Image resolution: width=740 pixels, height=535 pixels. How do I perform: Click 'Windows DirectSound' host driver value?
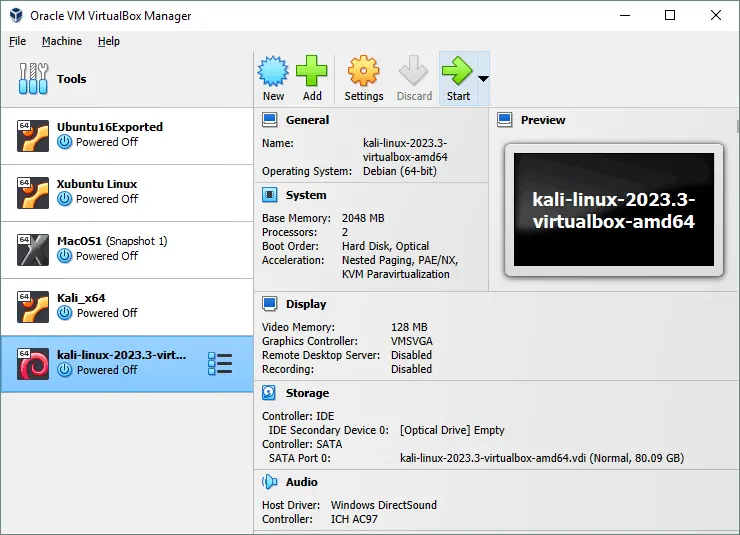tap(383, 505)
